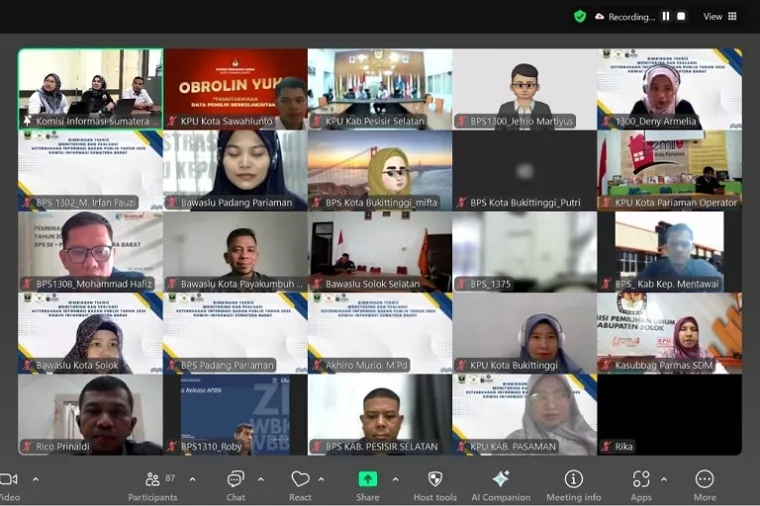Select 1300_Deny Armelia video tile
760x506 pixels.
click(x=669, y=89)
